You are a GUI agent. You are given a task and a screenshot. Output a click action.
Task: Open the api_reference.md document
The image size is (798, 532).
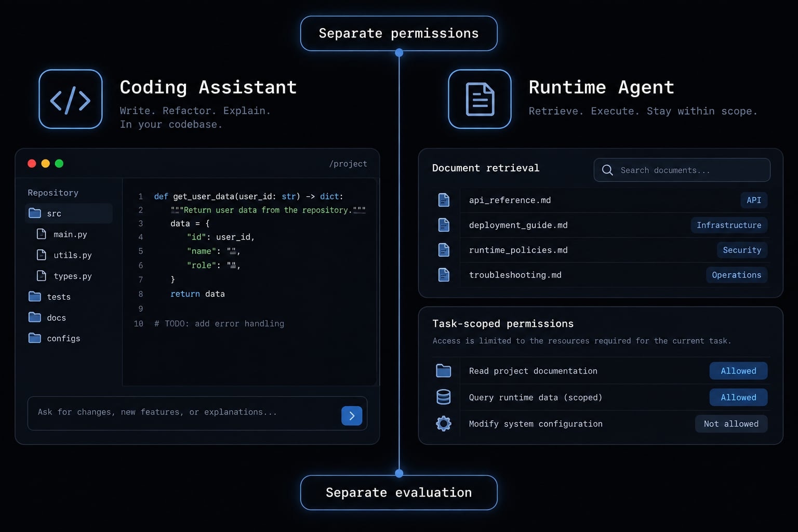510,200
